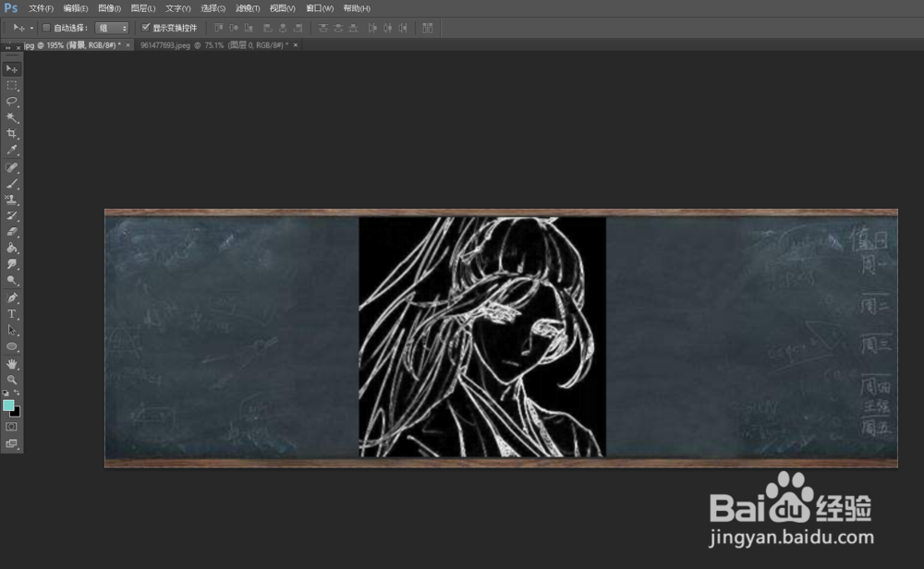Open the 图层(L) menu
Screen dimensions: 924x569
click(x=143, y=8)
